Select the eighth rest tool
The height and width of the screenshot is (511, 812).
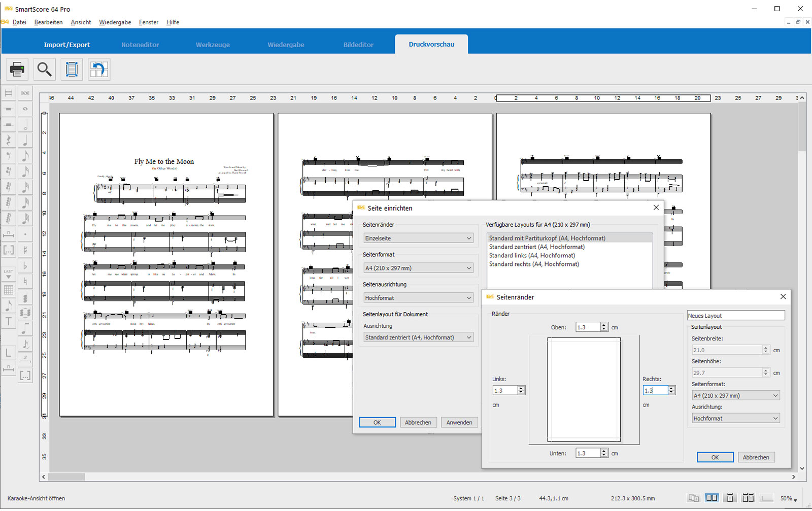pyautogui.click(x=9, y=156)
